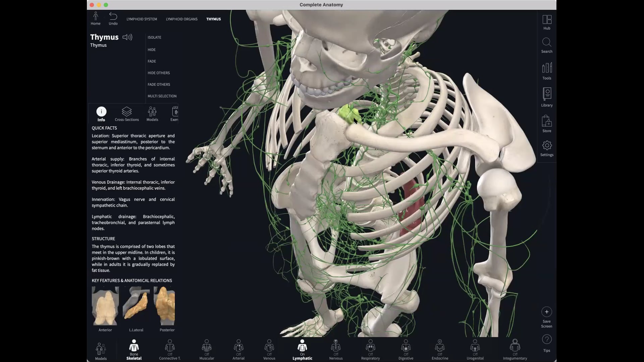This screenshot has width=644, height=362.
Task: Select Fade Others action
Action: click(159, 84)
